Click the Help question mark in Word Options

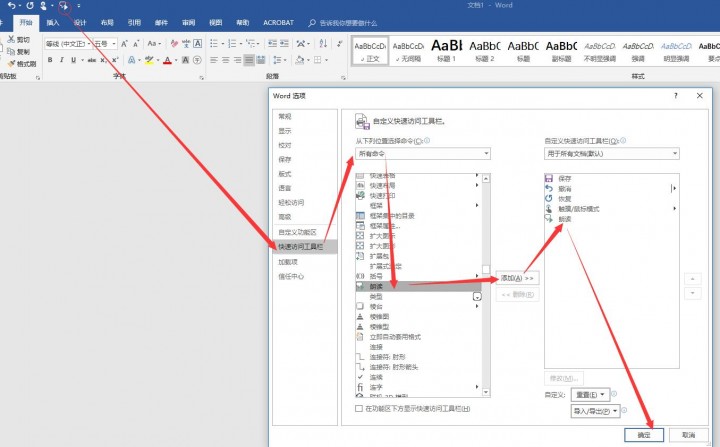[674, 95]
